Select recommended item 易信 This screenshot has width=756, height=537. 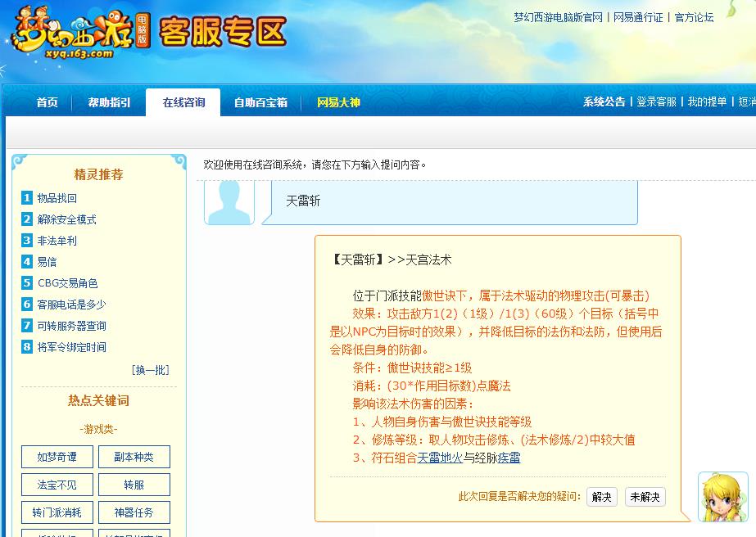[x=47, y=262]
